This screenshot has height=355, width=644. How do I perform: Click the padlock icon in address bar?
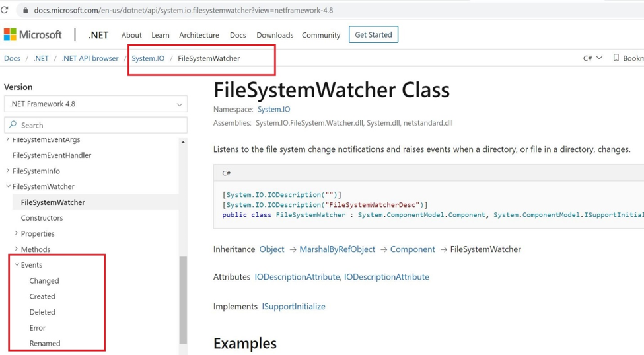pyautogui.click(x=26, y=11)
